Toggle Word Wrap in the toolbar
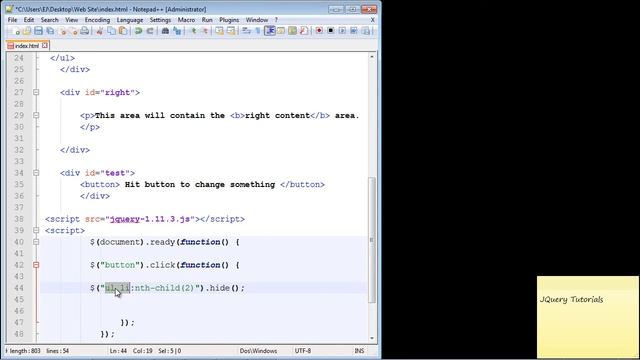 coord(246,31)
